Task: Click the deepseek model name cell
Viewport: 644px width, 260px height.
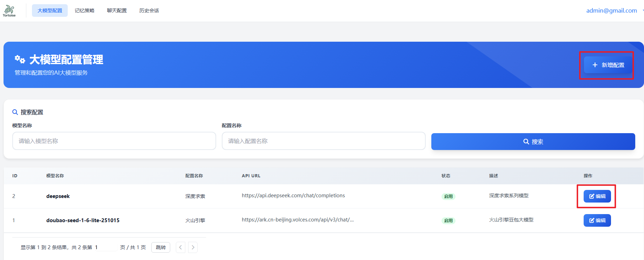Action: coord(58,196)
